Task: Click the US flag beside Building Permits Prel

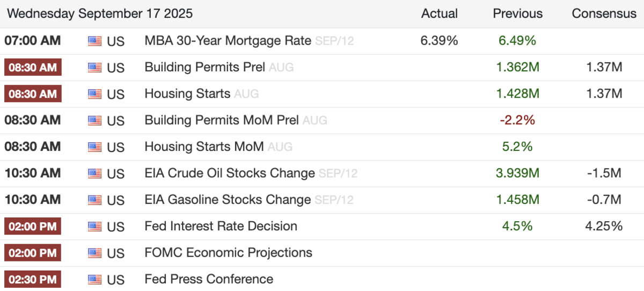Action: click(x=94, y=68)
